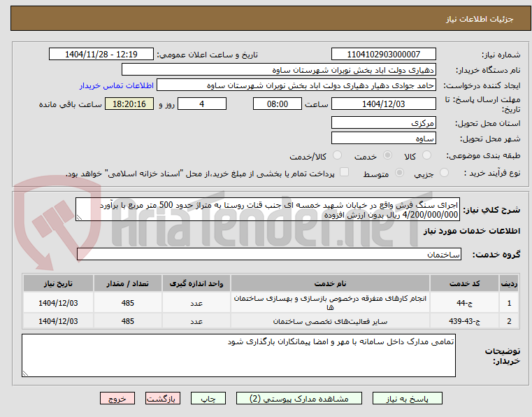Click the اطلاعات خدمات مورد نیاز heading
This screenshot has height=417, width=532.
pyautogui.click(x=472, y=231)
